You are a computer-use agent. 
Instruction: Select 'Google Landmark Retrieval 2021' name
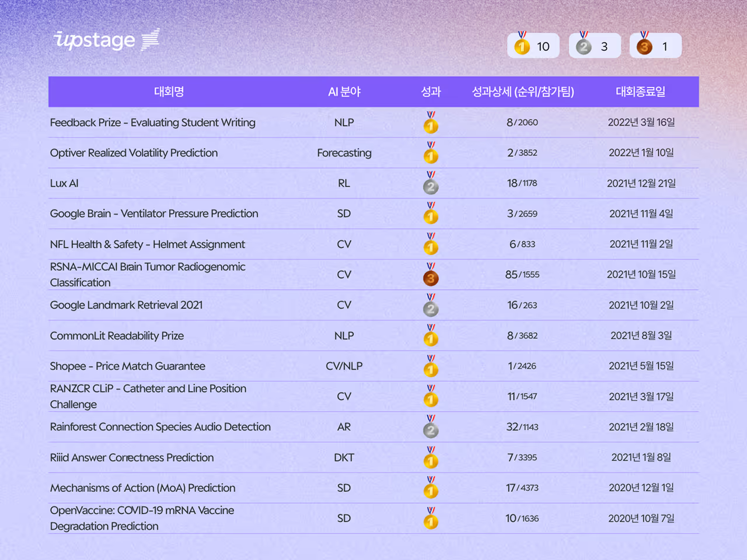pos(126,305)
